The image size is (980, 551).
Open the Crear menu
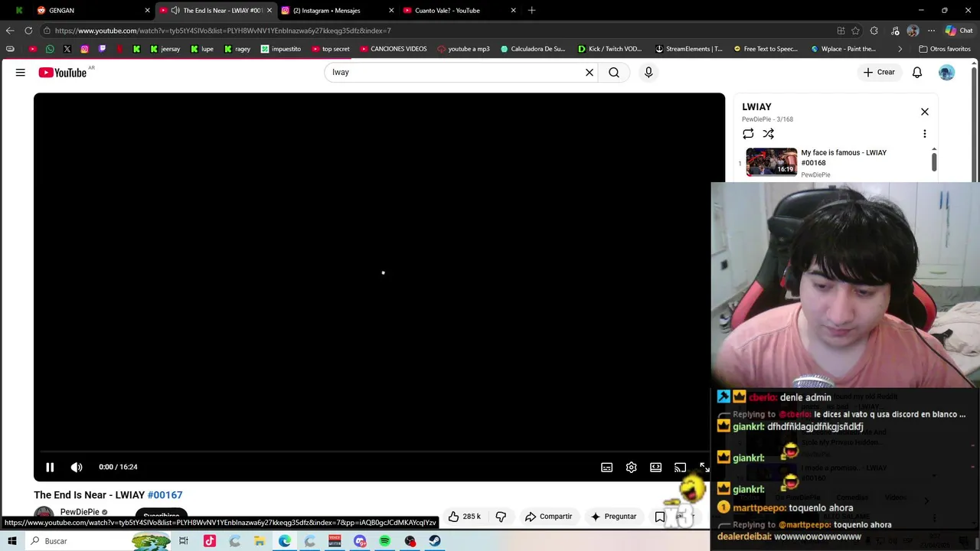[879, 72]
